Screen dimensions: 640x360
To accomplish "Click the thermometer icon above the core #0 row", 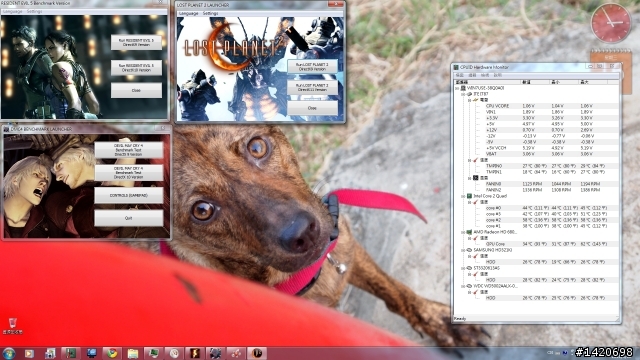I will [x=476, y=202].
